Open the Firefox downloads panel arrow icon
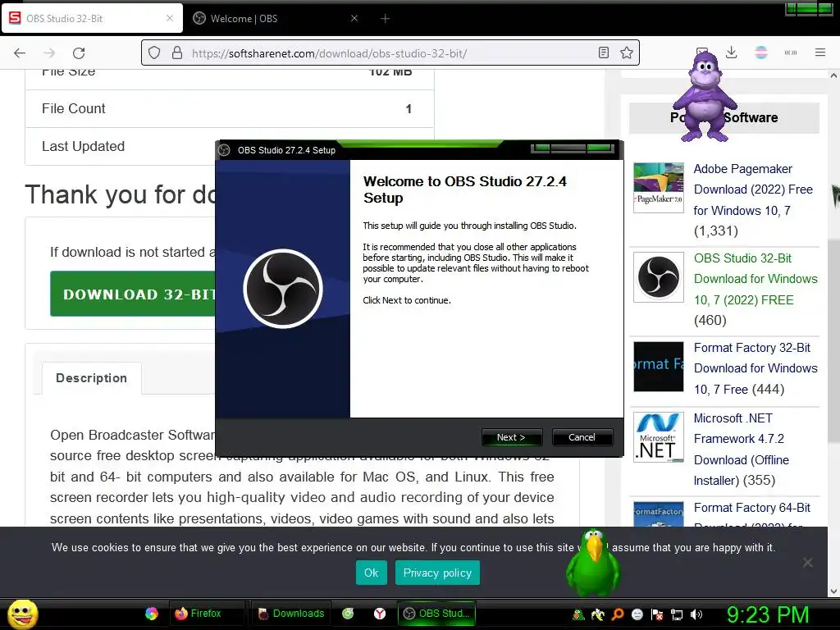The image size is (840, 630). pyautogui.click(x=731, y=52)
